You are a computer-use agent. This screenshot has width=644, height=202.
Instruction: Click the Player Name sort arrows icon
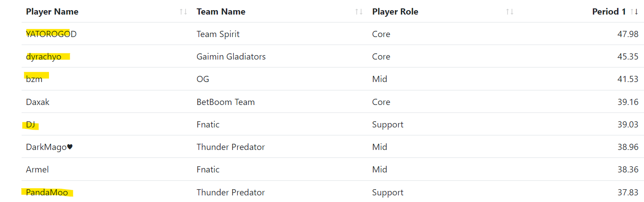pos(183,12)
